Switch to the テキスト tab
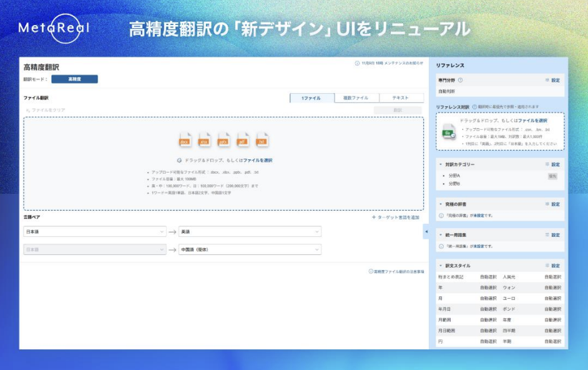This screenshot has width=588, height=370. (401, 98)
